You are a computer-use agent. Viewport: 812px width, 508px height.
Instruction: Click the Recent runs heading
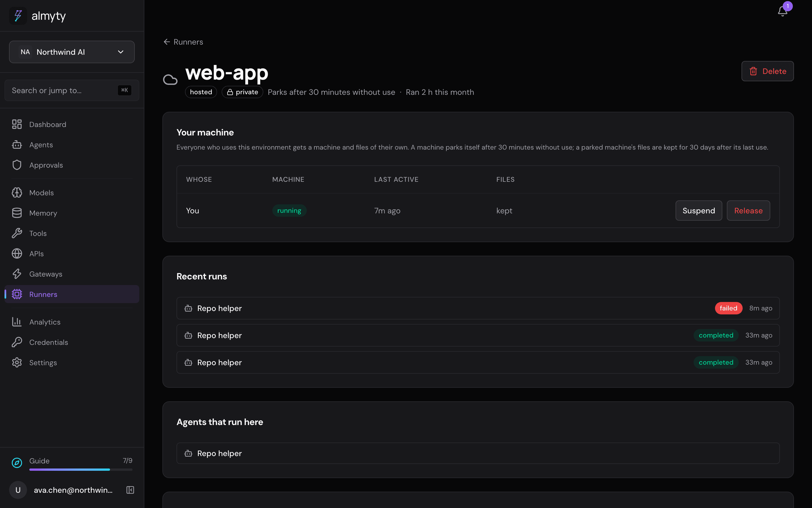pos(202,276)
